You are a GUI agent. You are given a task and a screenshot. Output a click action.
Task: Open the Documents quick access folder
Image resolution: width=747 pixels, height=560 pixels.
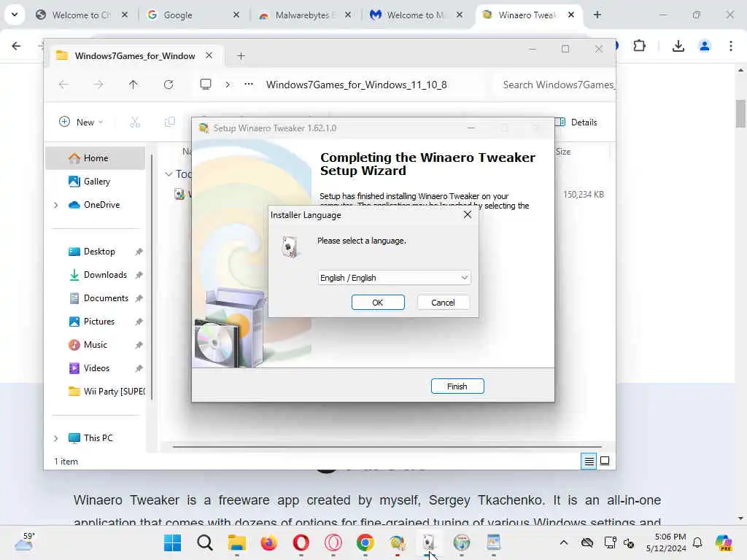click(106, 298)
